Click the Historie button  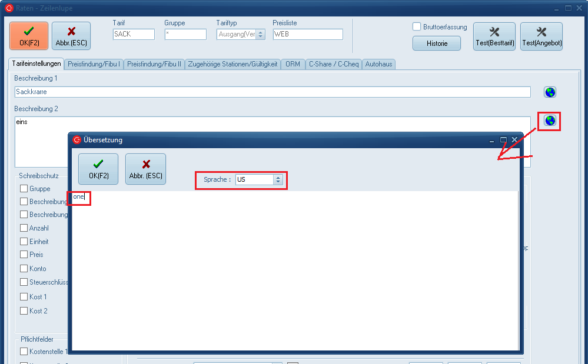[437, 44]
